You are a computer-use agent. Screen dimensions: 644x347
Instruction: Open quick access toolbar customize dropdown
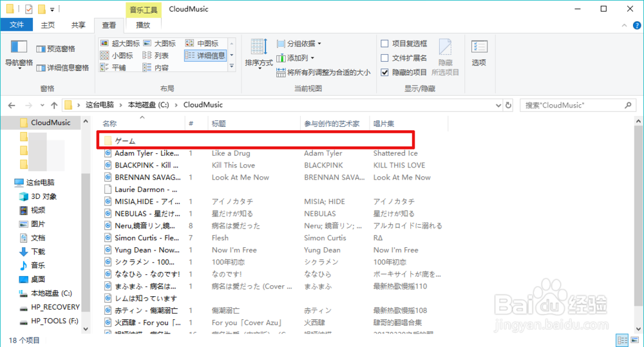52,9
